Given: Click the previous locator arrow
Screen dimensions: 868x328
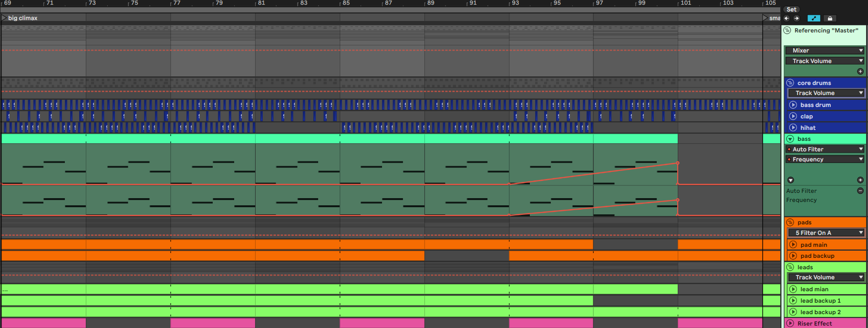Looking at the screenshot, I should pos(787,18).
